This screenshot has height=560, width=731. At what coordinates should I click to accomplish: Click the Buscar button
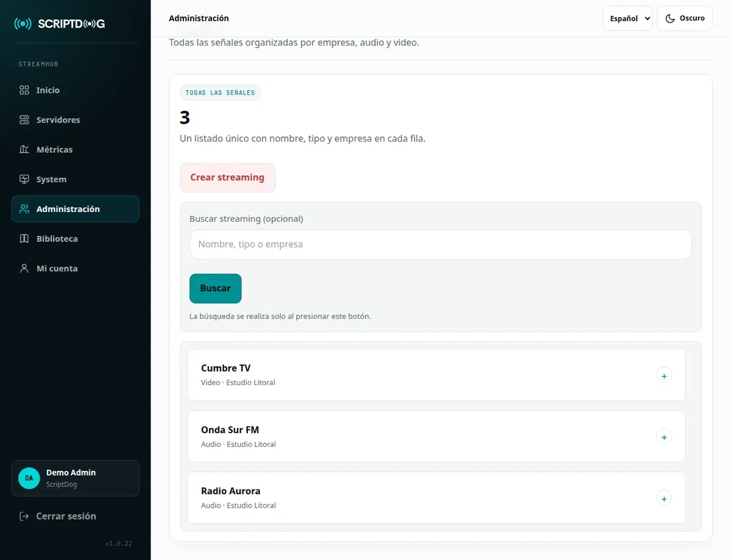tap(216, 288)
